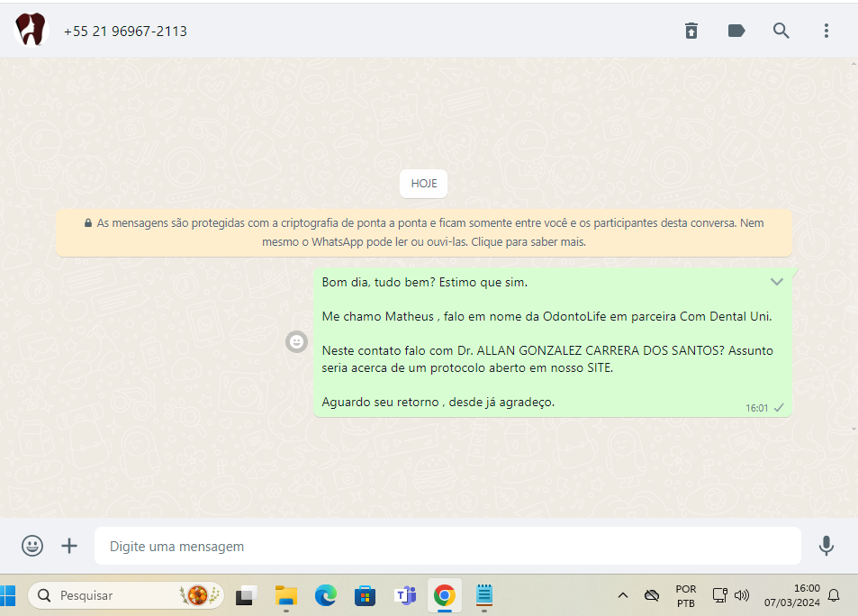This screenshot has height=616, width=858.
Task: Open the Windows Start menu
Action: click(8, 595)
